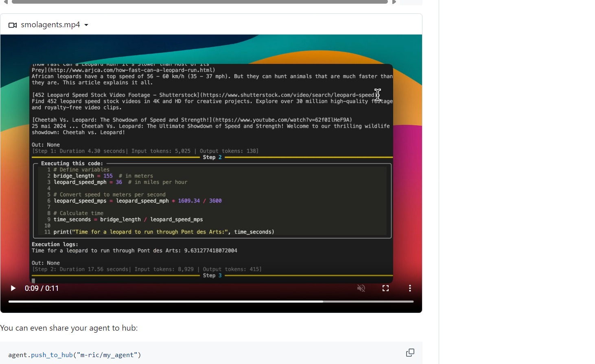The height and width of the screenshot is (364, 595).
Task: Enter fullscreen video mode
Action: (385, 288)
